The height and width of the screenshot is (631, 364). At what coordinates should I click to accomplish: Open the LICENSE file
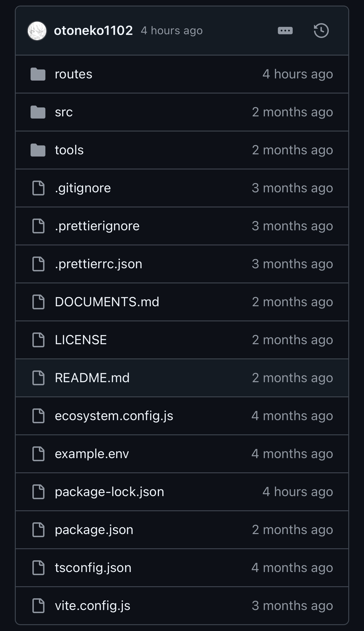click(x=81, y=340)
